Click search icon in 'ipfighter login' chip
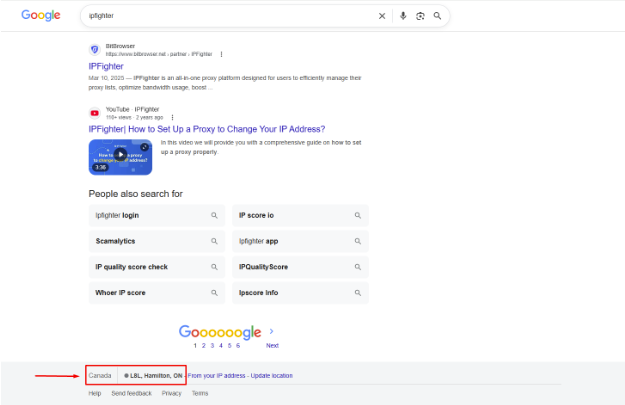The width and height of the screenshot is (625, 405). [x=214, y=215]
